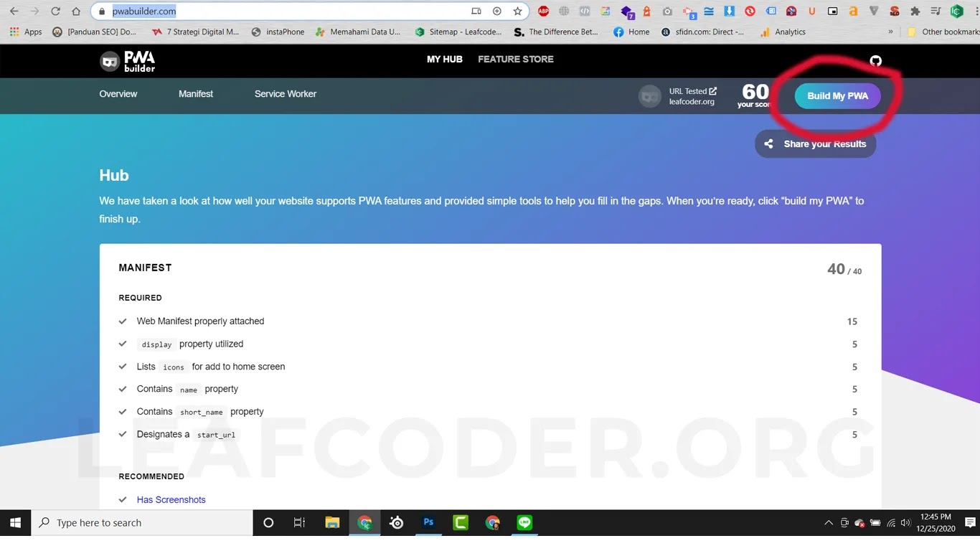The height and width of the screenshot is (551, 980).
Task: Click the 'Designates a start_url' row text
Action: [188, 434]
